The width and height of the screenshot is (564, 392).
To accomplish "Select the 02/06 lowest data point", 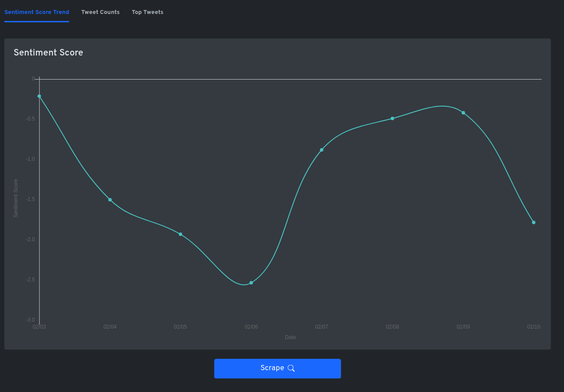I will coord(251,283).
